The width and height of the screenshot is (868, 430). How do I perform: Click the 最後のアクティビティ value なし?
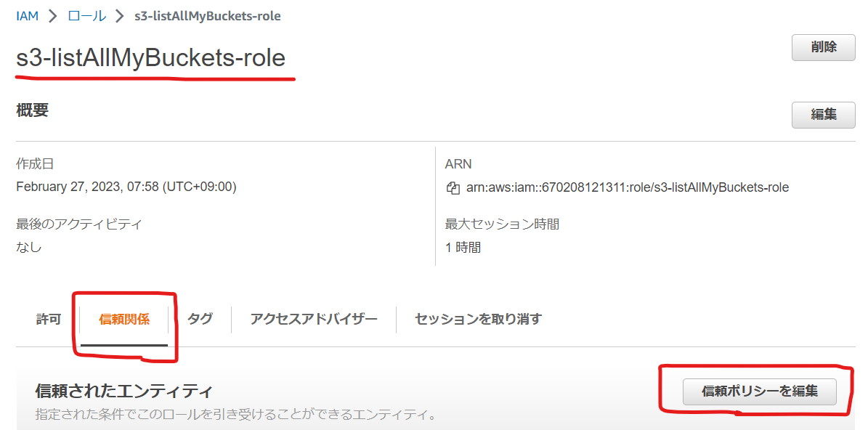pyautogui.click(x=29, y=247)
